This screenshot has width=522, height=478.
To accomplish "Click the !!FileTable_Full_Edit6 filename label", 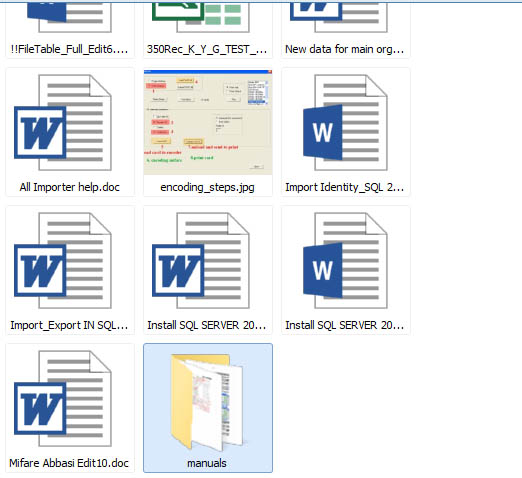I will (69, 49).
